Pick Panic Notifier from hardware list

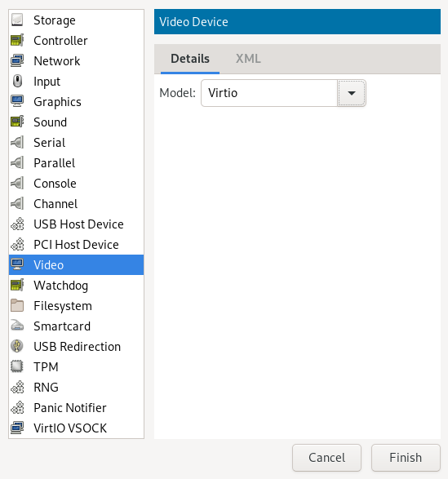pos(77,407)
